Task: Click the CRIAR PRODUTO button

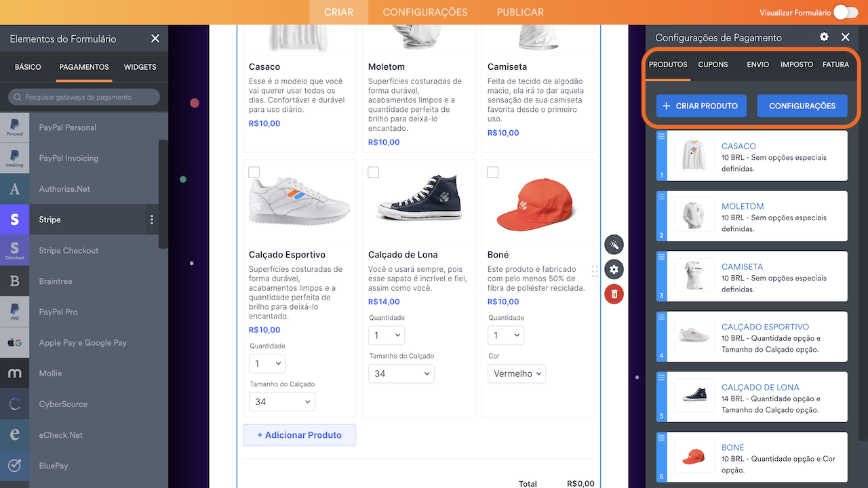Action: (701, 106)
